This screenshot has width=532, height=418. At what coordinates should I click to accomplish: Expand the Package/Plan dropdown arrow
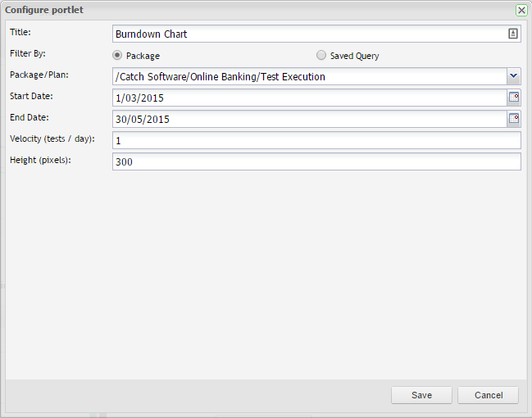coord(513,76)
